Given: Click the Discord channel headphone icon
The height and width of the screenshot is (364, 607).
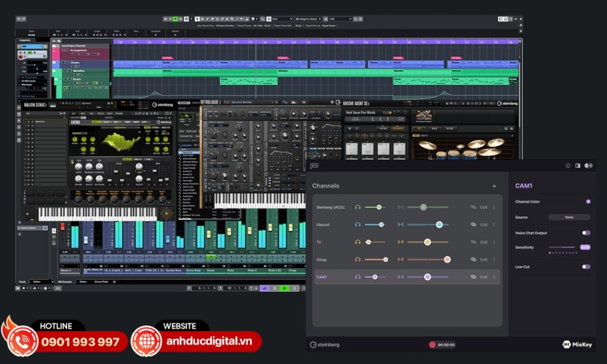Looking at the screenshot, I should coord(358,225).
